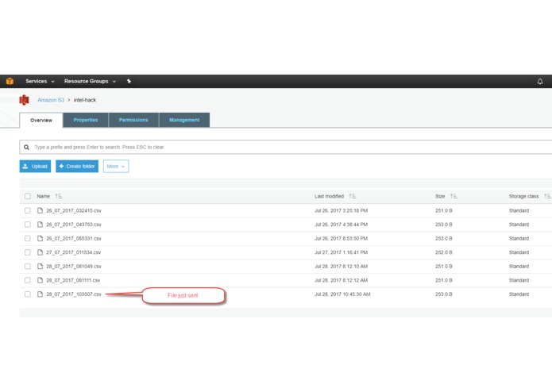Open the Resource Groups dropdown
Screen dimensions: 552x392
[x=90, y=81]
